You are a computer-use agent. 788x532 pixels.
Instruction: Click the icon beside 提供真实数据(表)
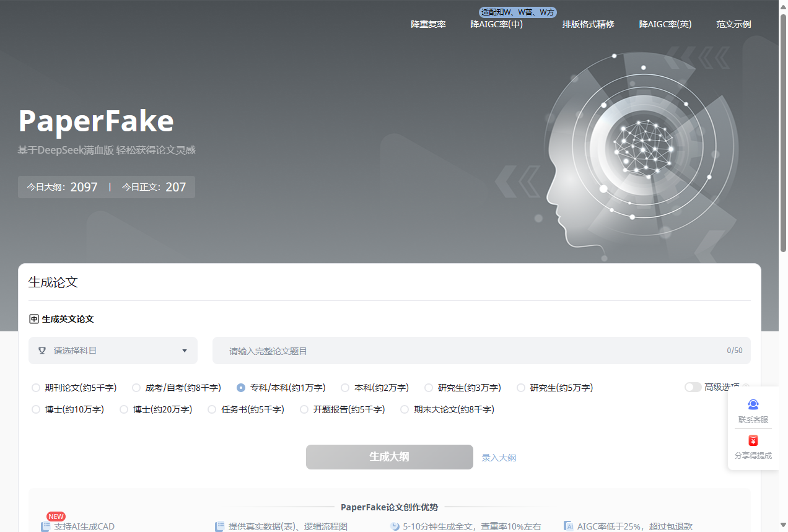click(x=219, y=526)
